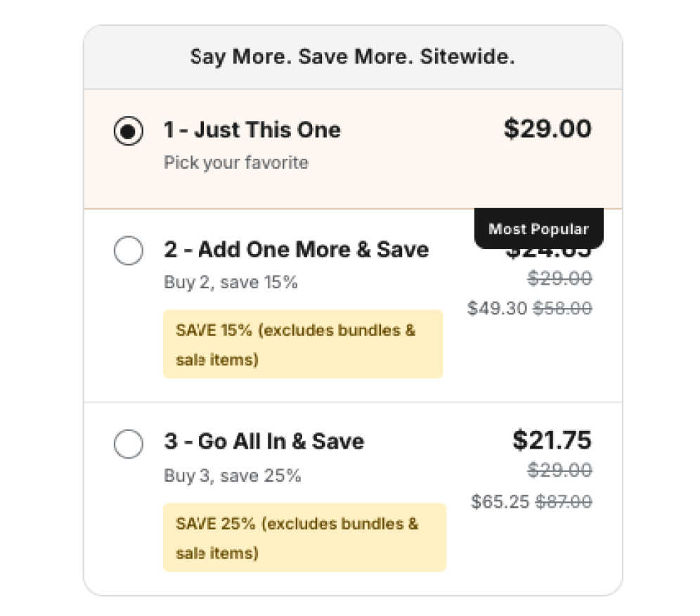Choose the "2 - Add One More & Save" radio
Screen dimensions: 700x616
[x=129, y=250]
